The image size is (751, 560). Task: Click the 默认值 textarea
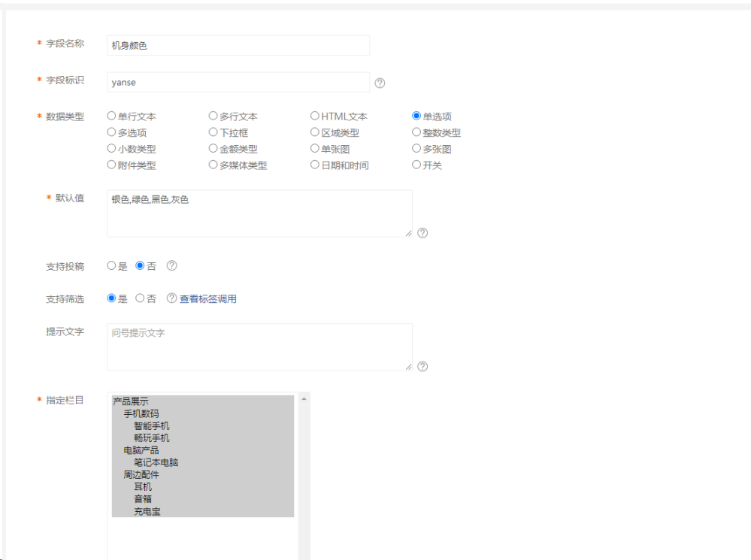point(259,213)
